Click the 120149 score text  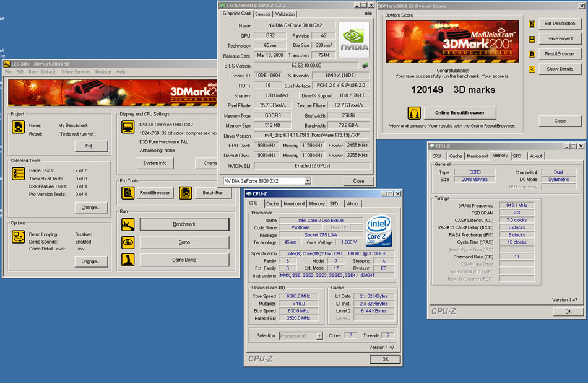[427, 90]
